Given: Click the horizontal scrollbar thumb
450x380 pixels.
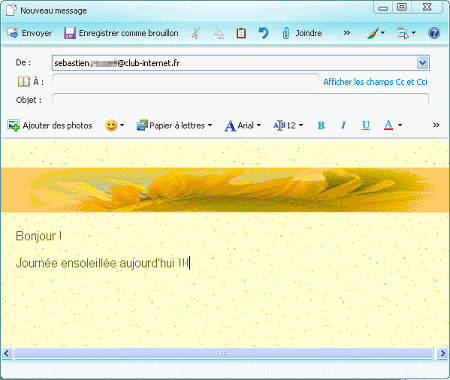Looking at the screenshot, I should (x=223, y=353).
